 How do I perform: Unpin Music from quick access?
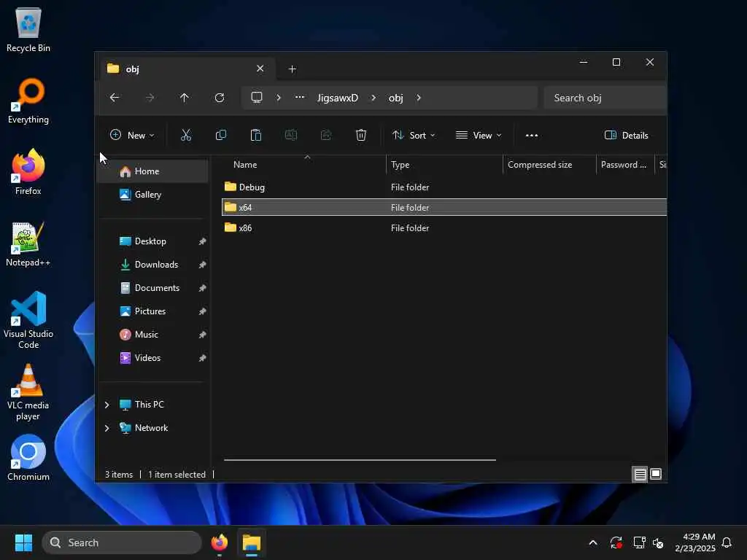pos(202,335)
